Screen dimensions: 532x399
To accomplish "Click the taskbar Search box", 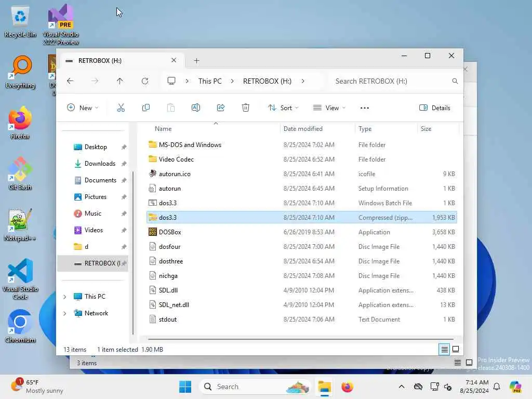I will 255,387.
